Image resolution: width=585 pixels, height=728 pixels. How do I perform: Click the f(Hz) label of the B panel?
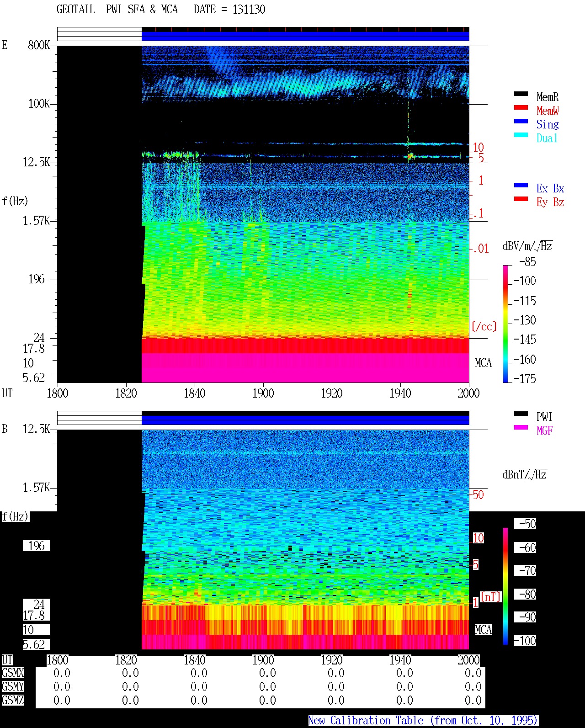click(x=15, y=517)
